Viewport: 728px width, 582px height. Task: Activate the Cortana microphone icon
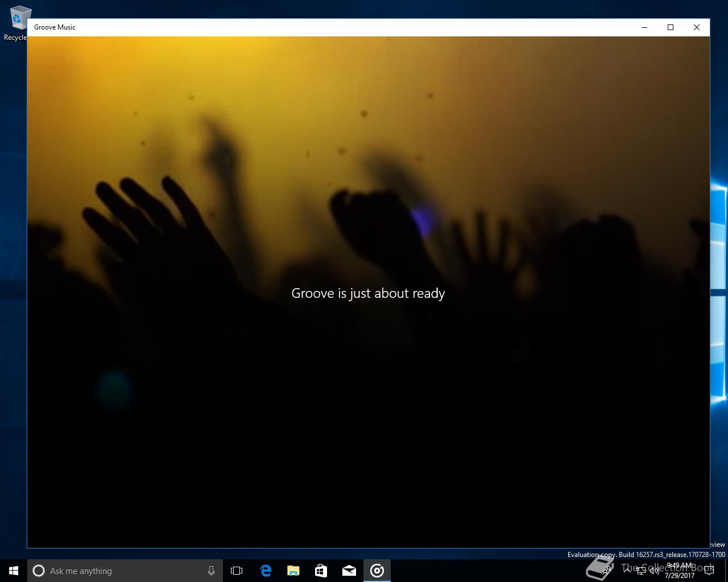211,571
